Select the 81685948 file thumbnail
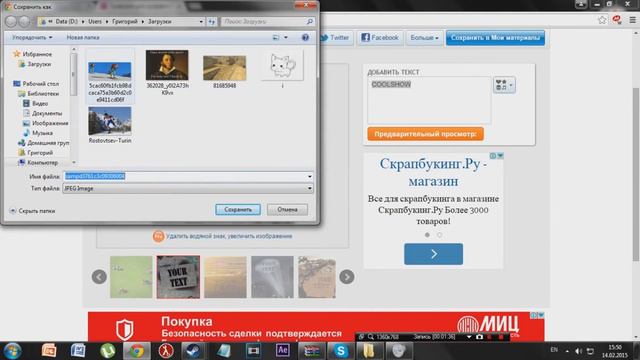The image size is (640, 360). tap(224, 68)
